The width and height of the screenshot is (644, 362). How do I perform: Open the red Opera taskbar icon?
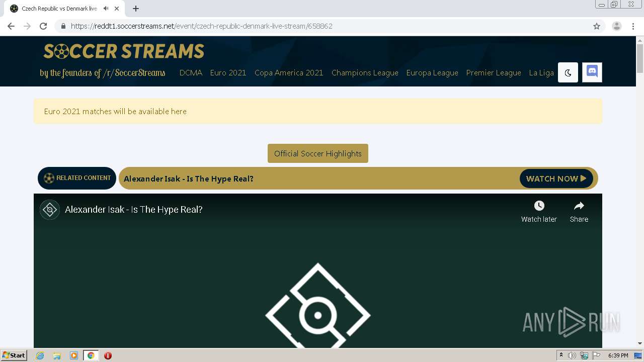(108, 355)
